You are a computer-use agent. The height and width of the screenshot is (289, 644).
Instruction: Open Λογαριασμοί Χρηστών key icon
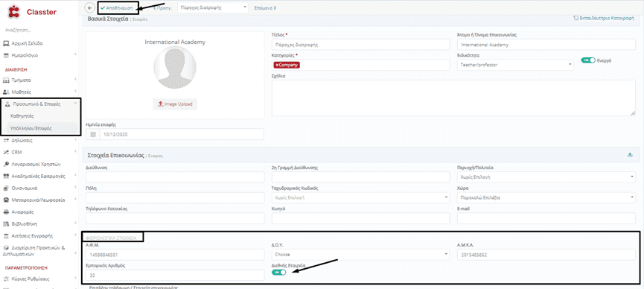coord(6,164)
